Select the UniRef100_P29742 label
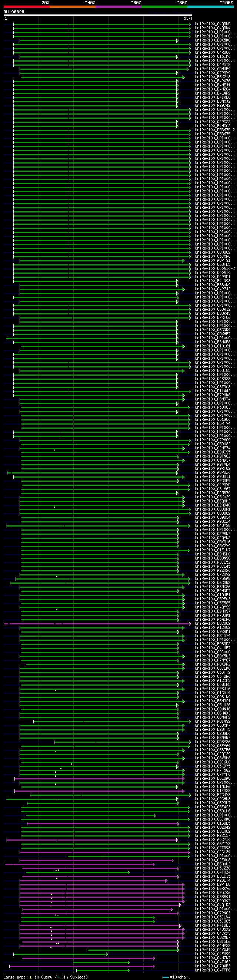 point(213,105)
